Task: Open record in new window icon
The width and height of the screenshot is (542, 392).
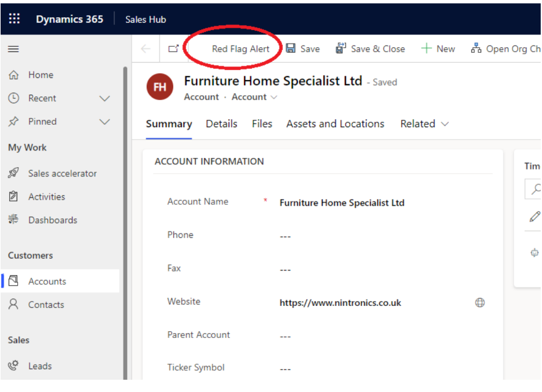Action: [x=173, y=49]
